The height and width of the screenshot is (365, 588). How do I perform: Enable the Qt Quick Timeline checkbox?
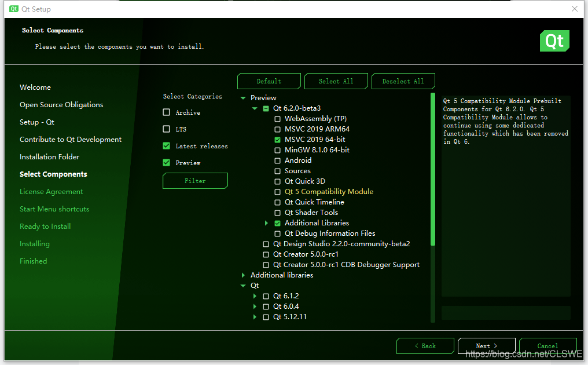[277, 202]
